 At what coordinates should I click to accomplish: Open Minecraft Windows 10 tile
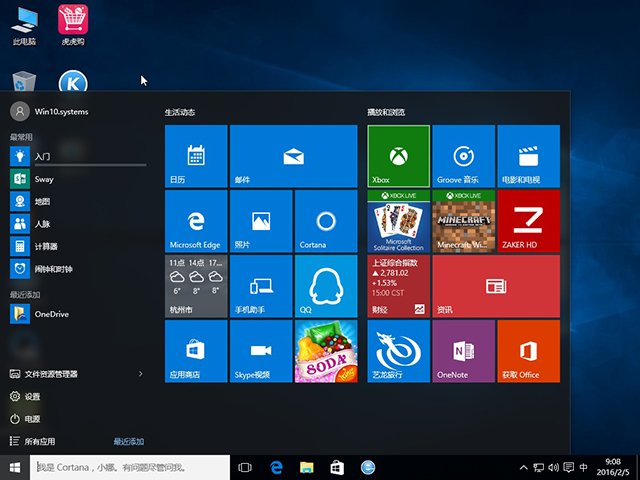click(x=463, y=221)
